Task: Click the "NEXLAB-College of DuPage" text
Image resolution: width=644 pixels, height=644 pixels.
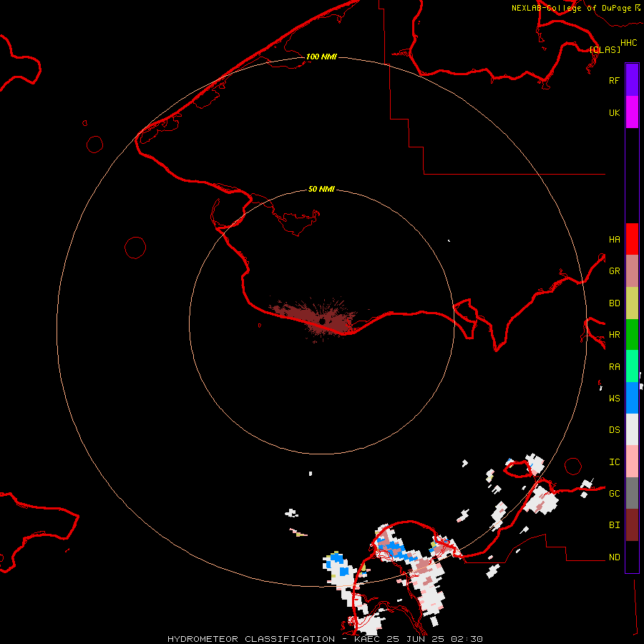Action: coord(572,8)
